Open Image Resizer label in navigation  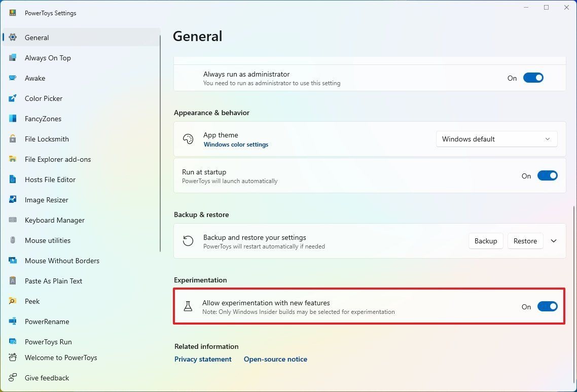(x=46, y=200)
